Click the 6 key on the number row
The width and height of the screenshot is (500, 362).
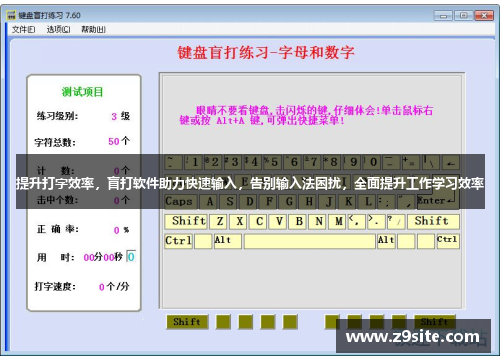pyautogui.click(x=292, y=162)
